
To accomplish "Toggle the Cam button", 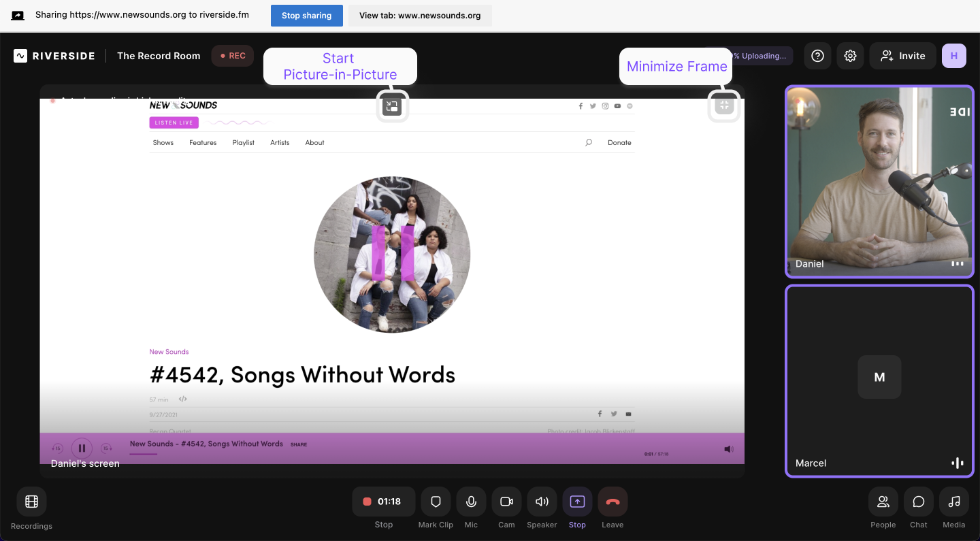I will pyautogui.click(x=506, y=502).
